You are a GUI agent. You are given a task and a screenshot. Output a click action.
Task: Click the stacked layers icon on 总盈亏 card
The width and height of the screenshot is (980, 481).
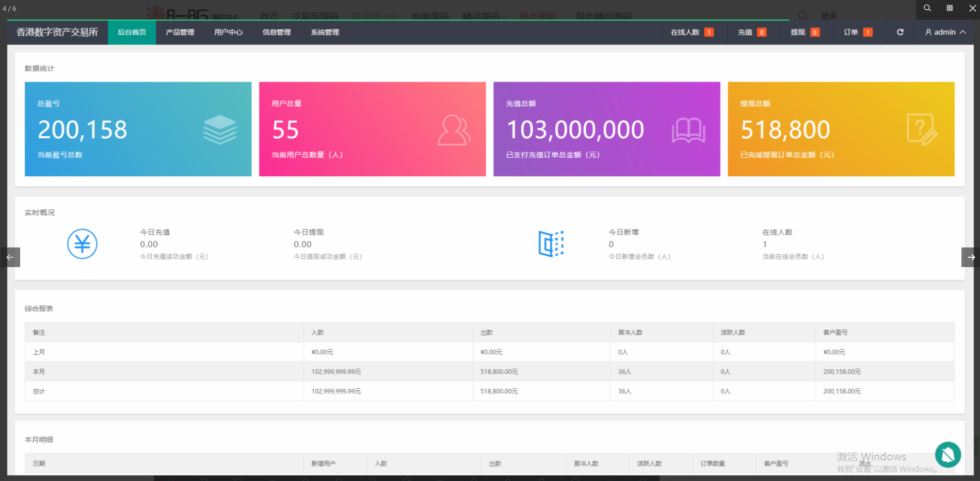pyautogui.click(x=220, y=129)
